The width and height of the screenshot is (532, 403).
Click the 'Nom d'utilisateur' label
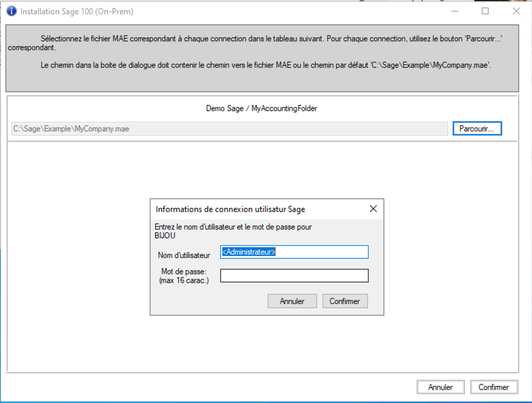click(x=184, y=255)
